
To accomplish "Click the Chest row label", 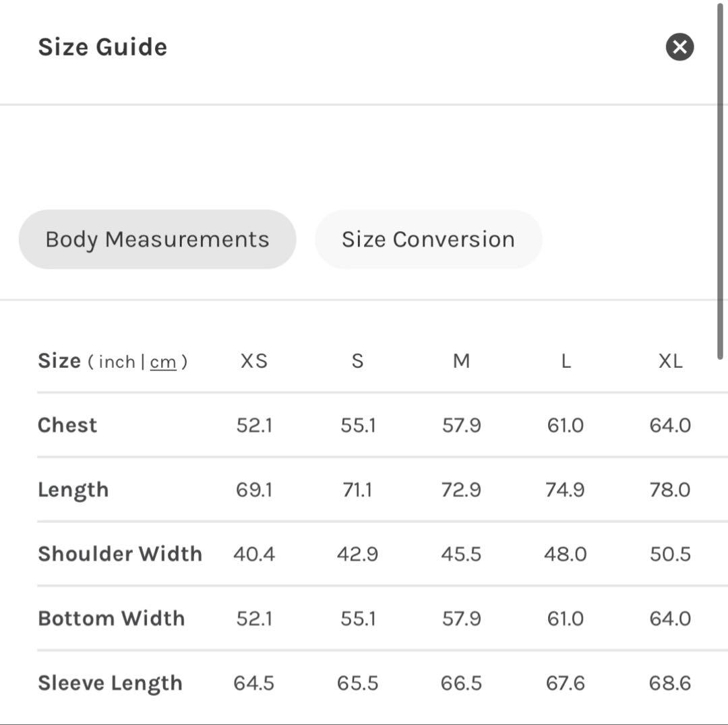I will pos(67,425).
